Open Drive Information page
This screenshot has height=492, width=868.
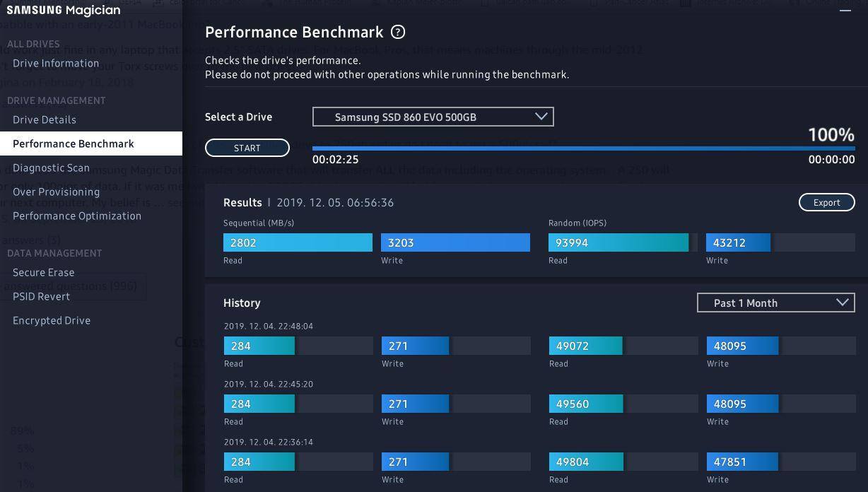[x=56, y=63]
